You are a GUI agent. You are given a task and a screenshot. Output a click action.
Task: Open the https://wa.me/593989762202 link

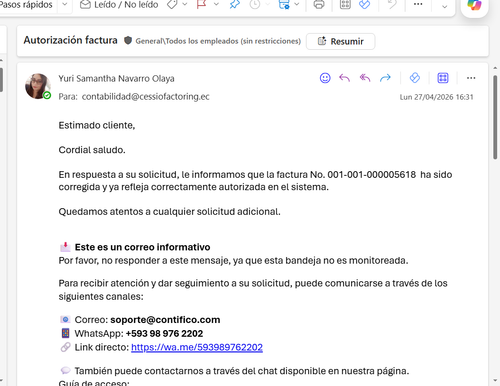coord(197,347)
